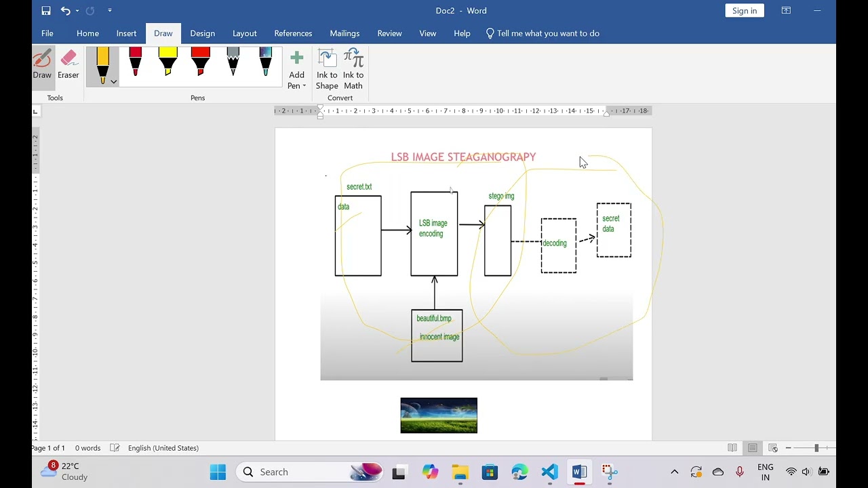Switch to Web Layout view
The width and height of the screenshot is (868, 488).
tap(773, 448)
